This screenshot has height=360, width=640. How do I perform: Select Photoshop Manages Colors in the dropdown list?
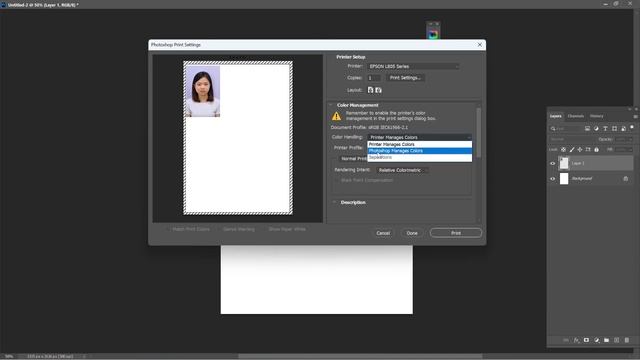pyautogui.click(x=420, y=151)
